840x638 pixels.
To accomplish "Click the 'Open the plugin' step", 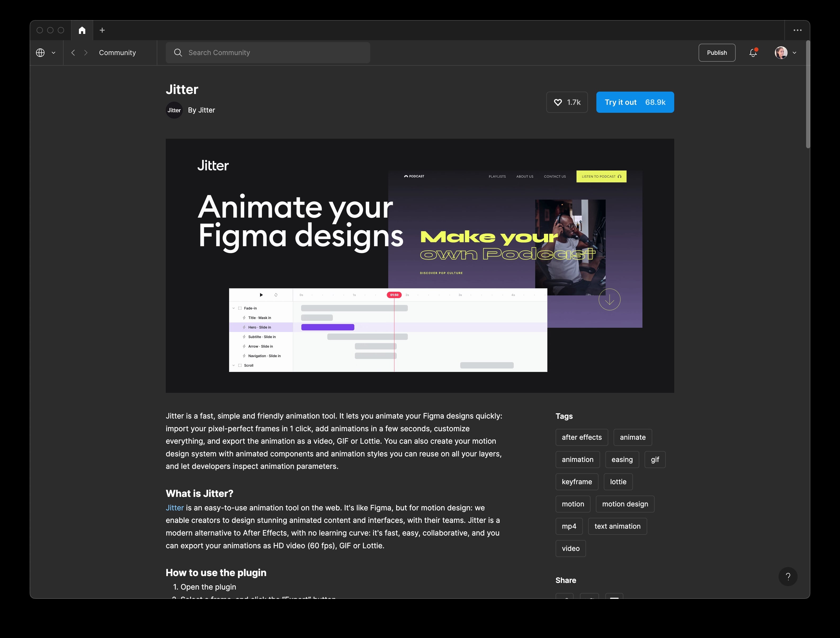I will (x=208, y=587).
